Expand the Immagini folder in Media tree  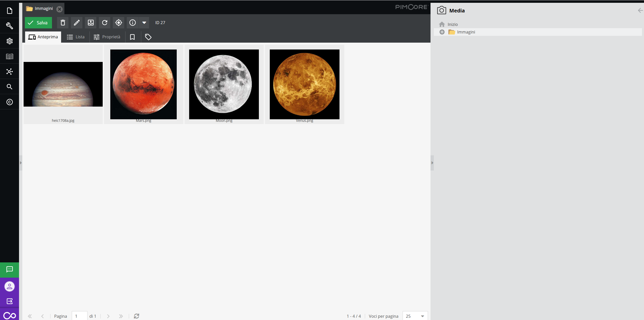442,32
